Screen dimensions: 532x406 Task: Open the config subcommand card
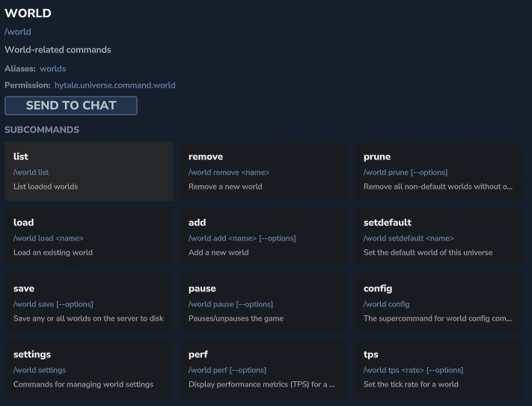click(438, 303)
